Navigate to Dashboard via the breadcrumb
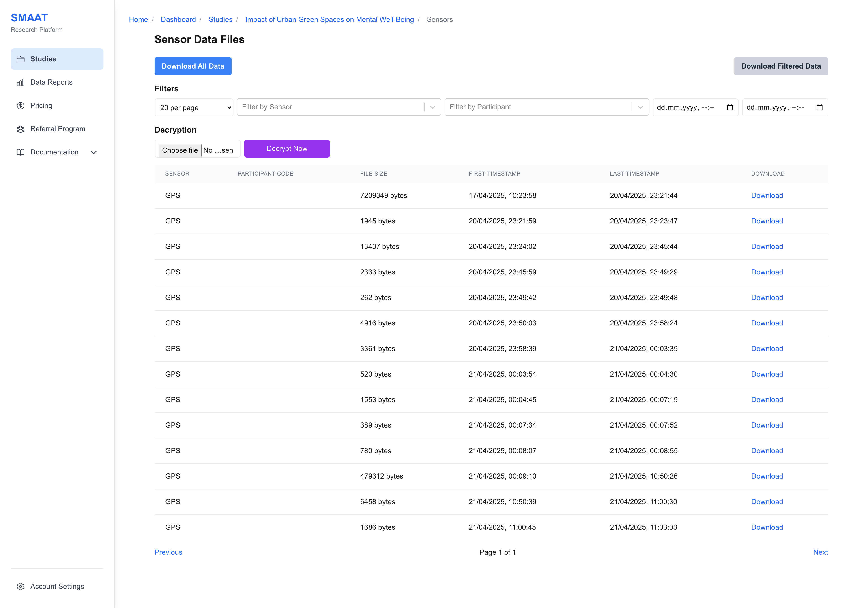The width and height of the screenshot is (868, 608). tap(178, 19)
